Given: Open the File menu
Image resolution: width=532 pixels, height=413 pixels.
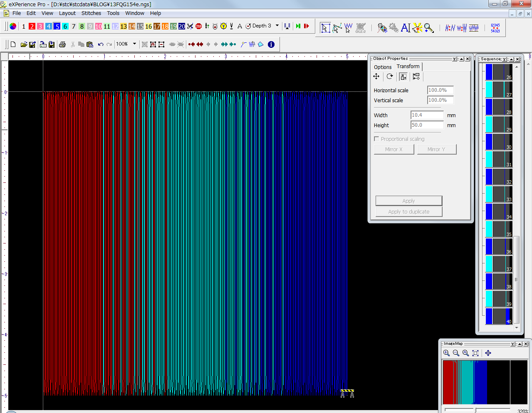Looking at the screenshot, I should pyautogui.click(x=17, y=13).
